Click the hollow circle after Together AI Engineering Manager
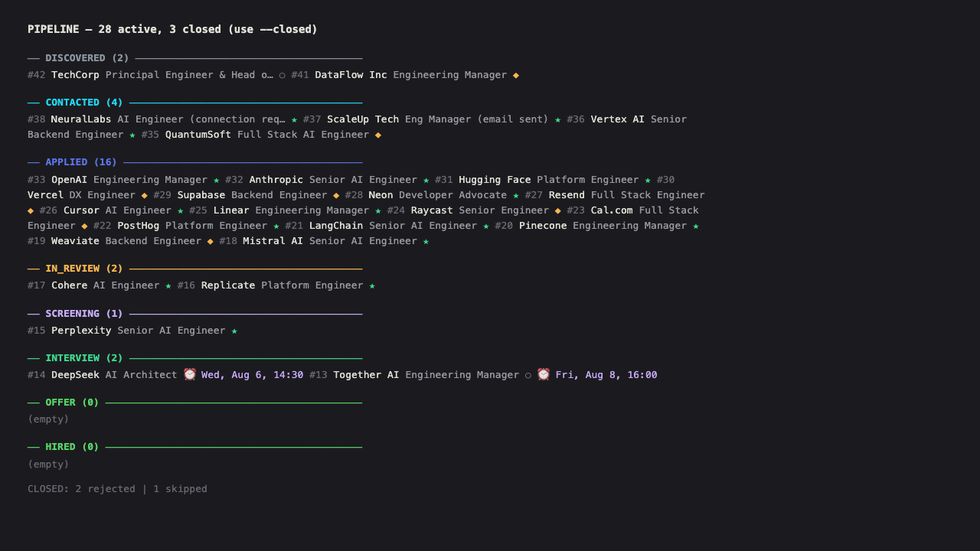The width and height of the screenshot is (980, 551). point(528,375)
